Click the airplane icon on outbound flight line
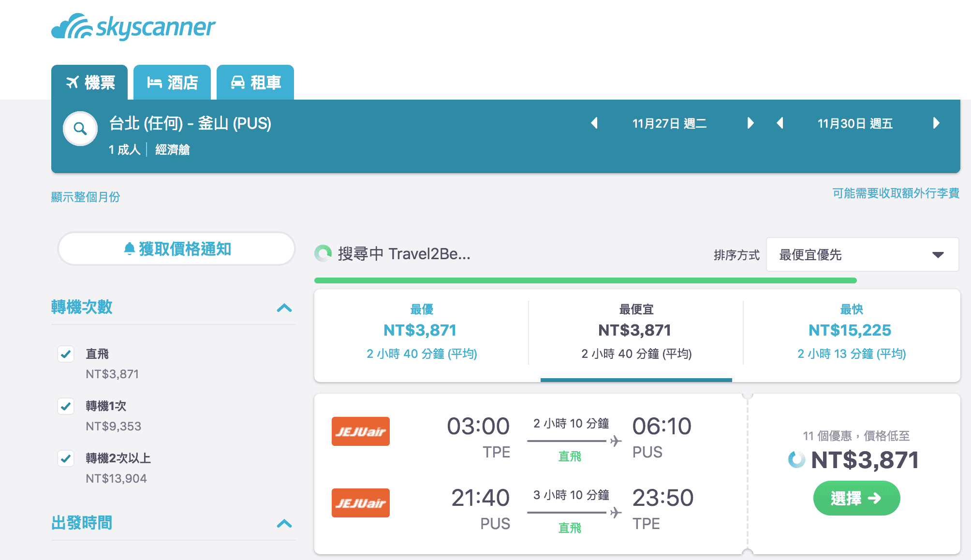Viewport: 971px width, 560px height. click(616, 441)
